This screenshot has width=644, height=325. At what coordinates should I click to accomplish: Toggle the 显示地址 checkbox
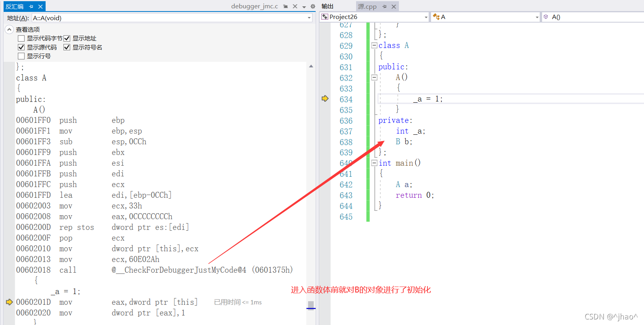pyautogui.click(x=67, y=38)
